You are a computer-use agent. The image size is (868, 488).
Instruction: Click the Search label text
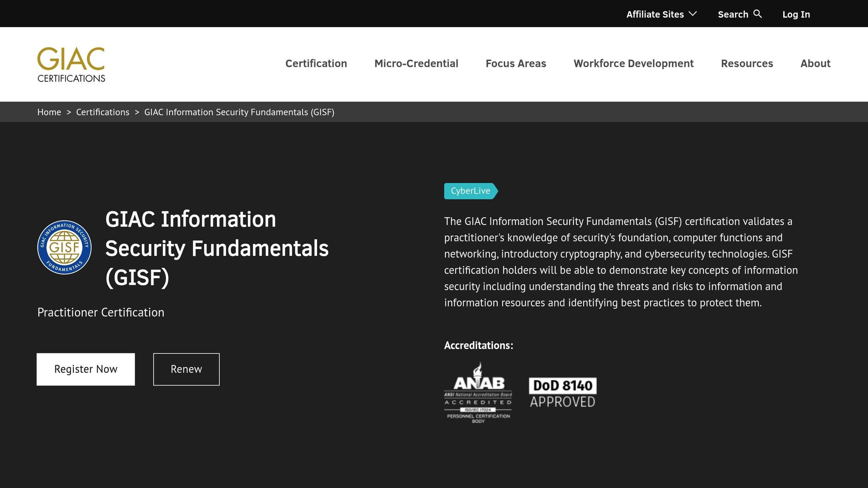(x=733, y=14)
